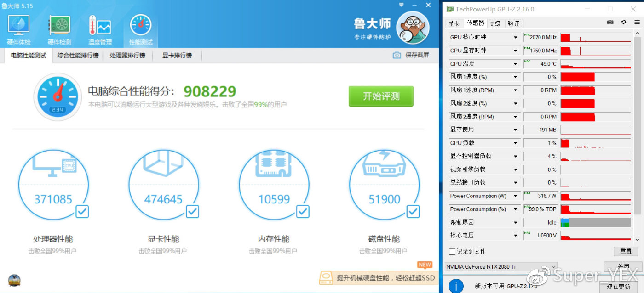Start benchmark with the 开始评测 button
This screenshot has height=293, width=644.
381,96
